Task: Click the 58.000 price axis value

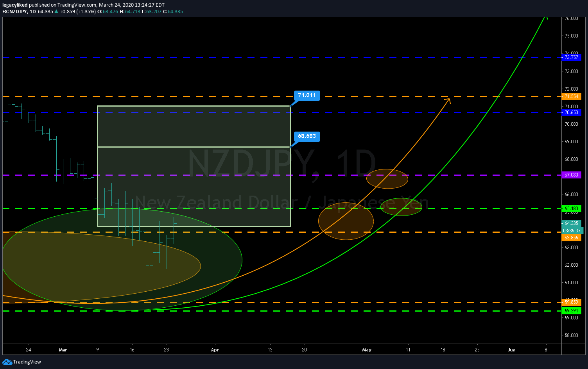Action: point(571,335)
